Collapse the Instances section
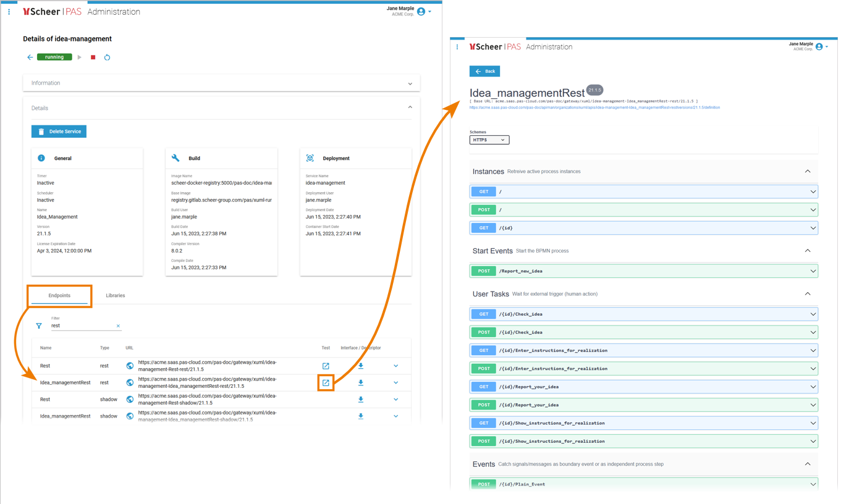The width and height of the screenshot is (841, 504). coord(807,172)
